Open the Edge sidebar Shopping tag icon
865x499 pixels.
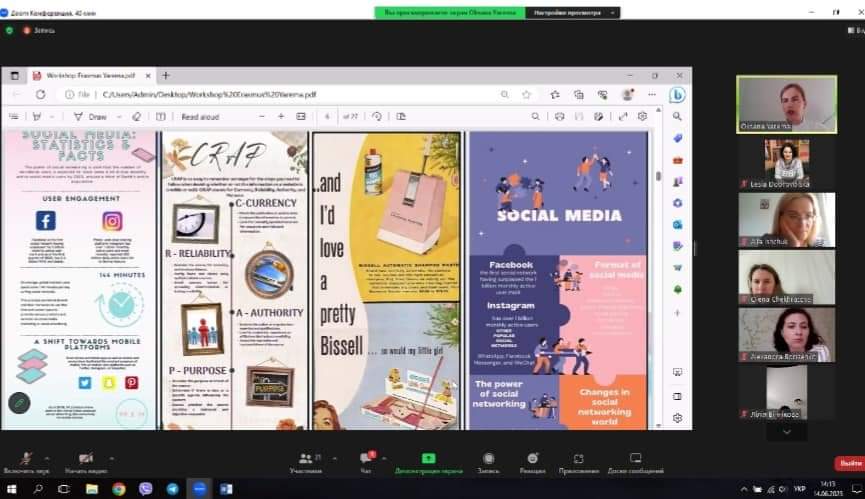click(677, 138)
